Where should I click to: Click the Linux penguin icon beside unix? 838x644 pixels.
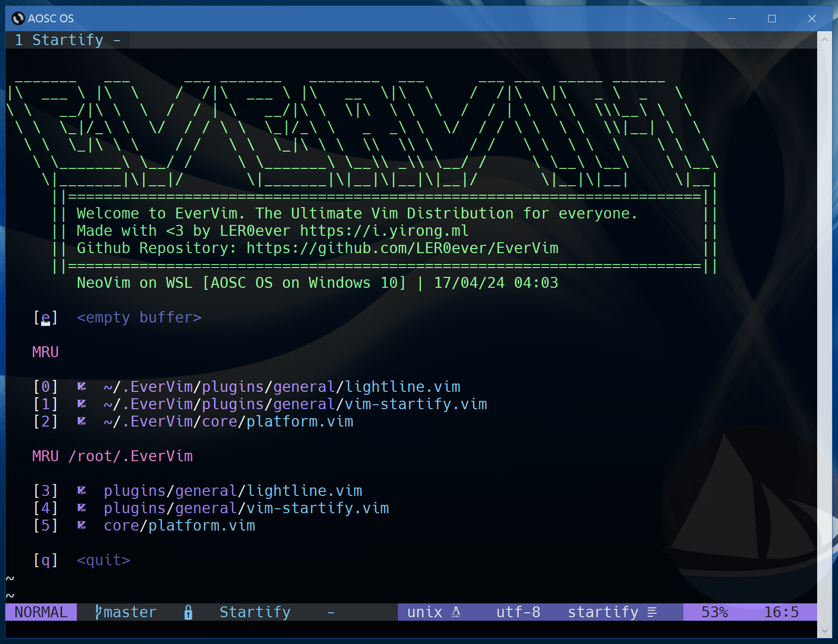coord(456,612)
